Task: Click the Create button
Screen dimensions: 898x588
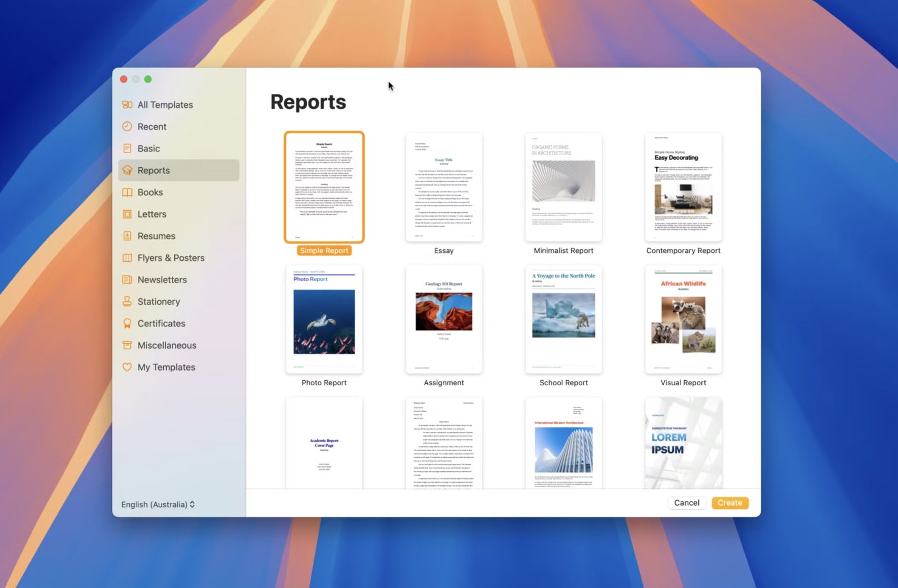Action: coord(730,503)
